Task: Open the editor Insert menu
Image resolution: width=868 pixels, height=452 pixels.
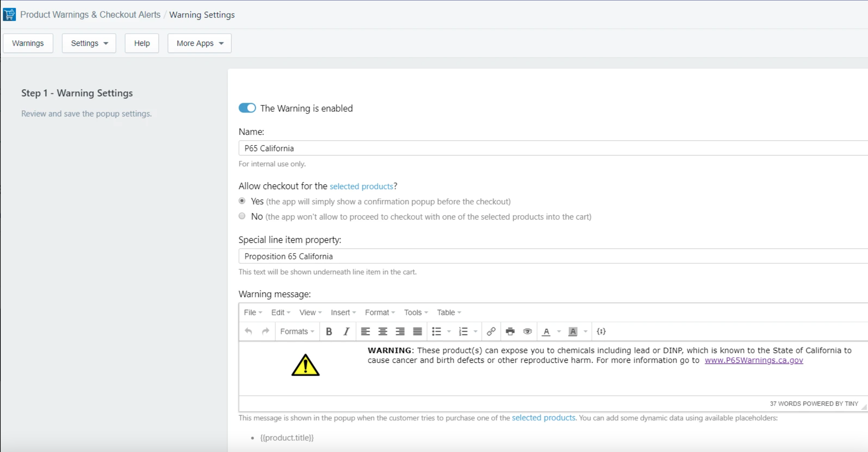Action: pyautogui.click(x=343, y=312)
